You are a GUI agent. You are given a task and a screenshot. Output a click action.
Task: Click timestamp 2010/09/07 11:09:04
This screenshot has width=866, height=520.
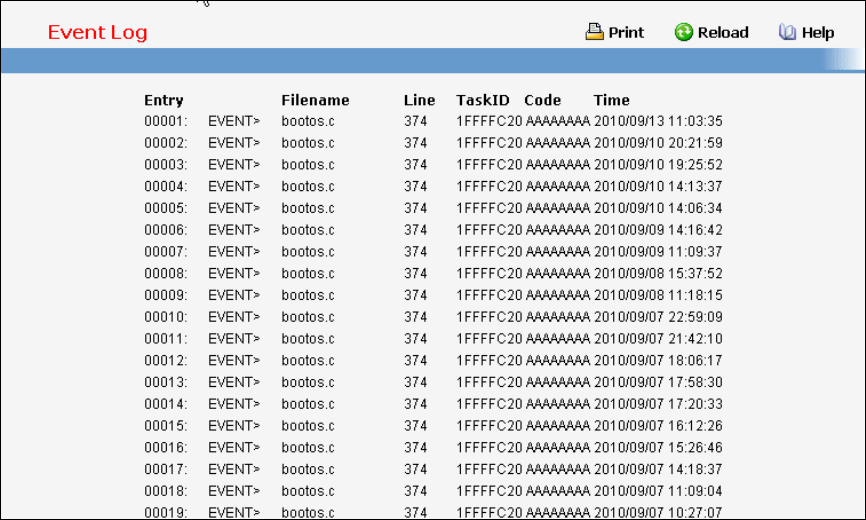[658, 491]
